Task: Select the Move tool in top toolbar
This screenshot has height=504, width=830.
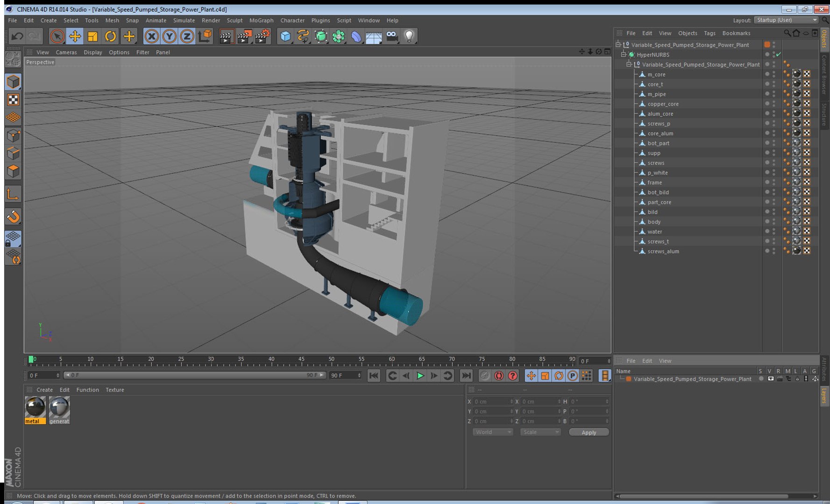Action: (75, 36)
